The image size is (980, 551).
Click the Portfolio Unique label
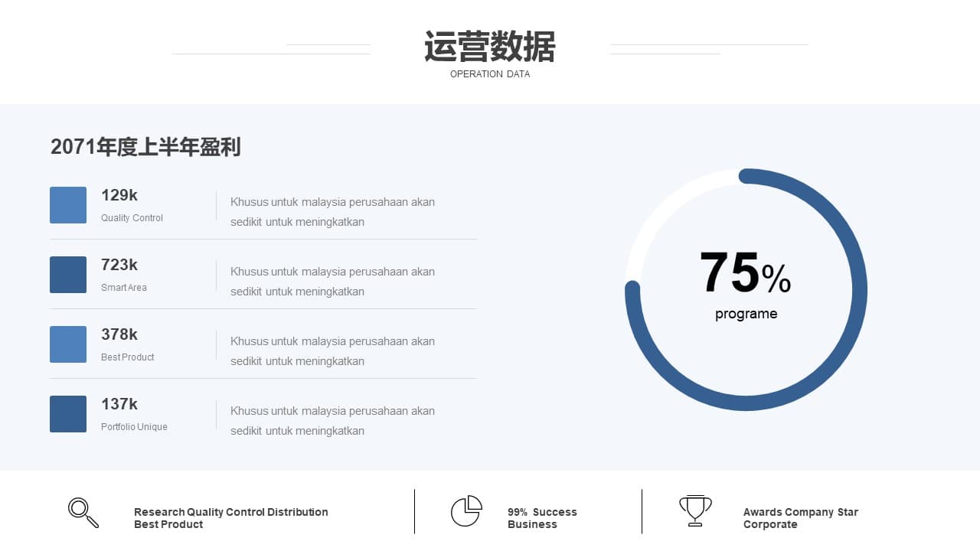pyautogui.click(x=134, y=427)
